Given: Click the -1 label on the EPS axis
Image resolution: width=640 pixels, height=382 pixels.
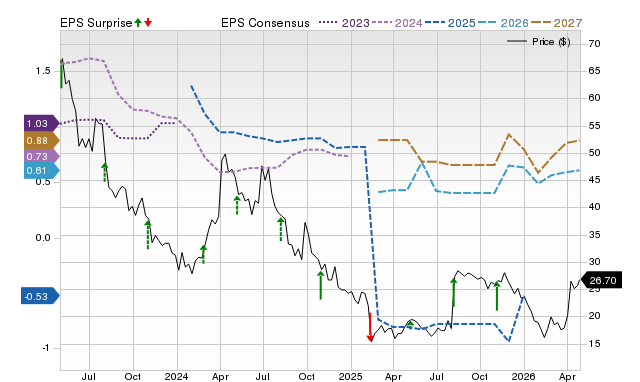Looking at the screenshot, I should (x=46, y=348).
